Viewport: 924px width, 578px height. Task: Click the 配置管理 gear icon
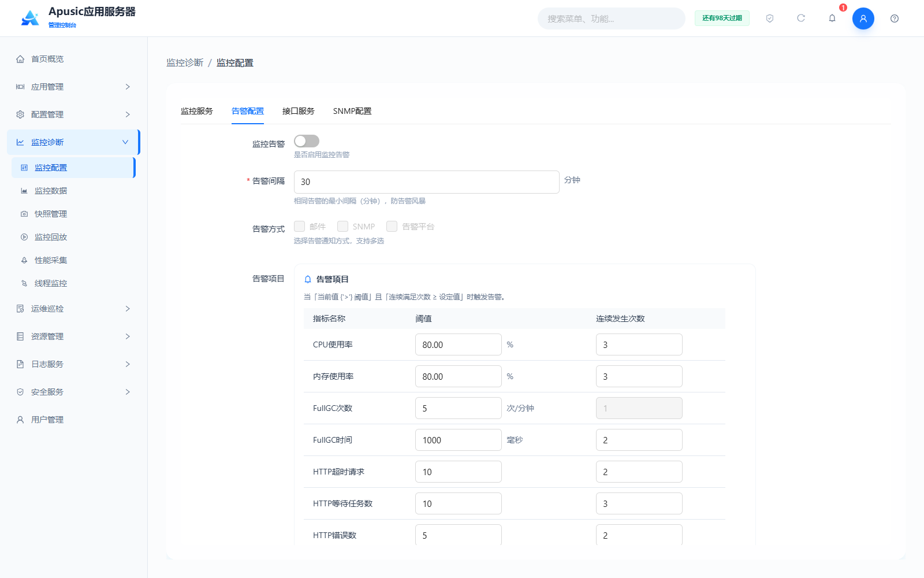click(x=20, y=114)
